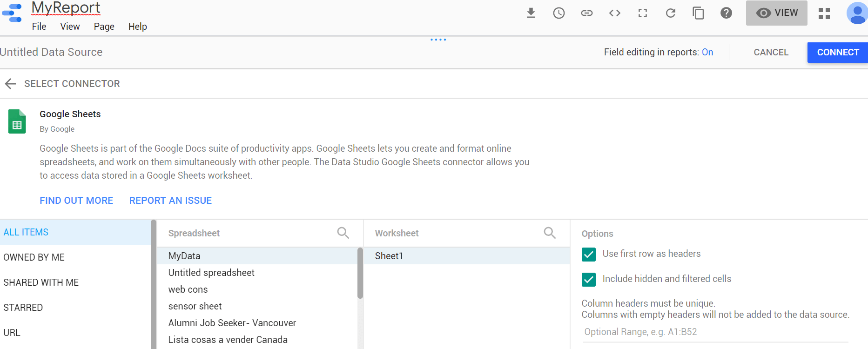Select the Untitled spreadsheet row
Image resolution: width=868 pixels, height=349 pixels.
pyautogui.click(x=257, y=273)
